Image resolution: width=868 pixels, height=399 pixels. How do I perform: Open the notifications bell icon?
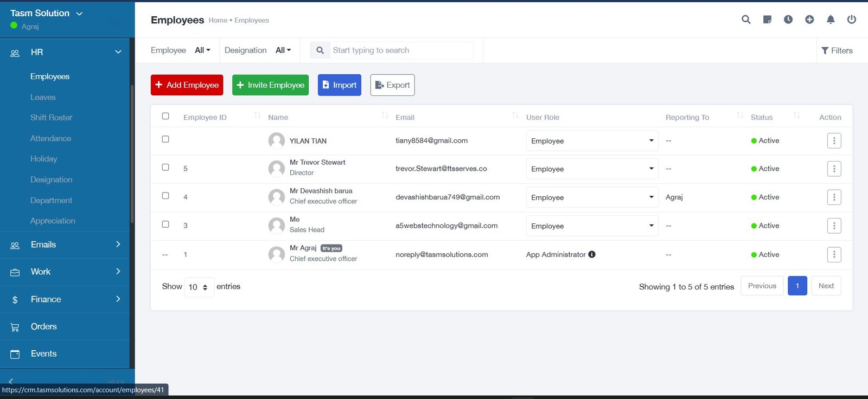pos(831,20)
